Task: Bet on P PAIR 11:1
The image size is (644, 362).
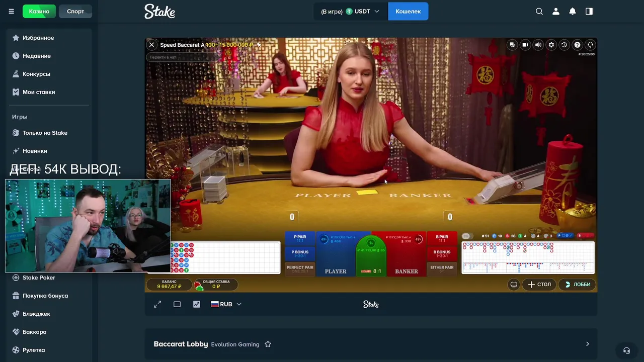Action: click(x=300, y=239)
